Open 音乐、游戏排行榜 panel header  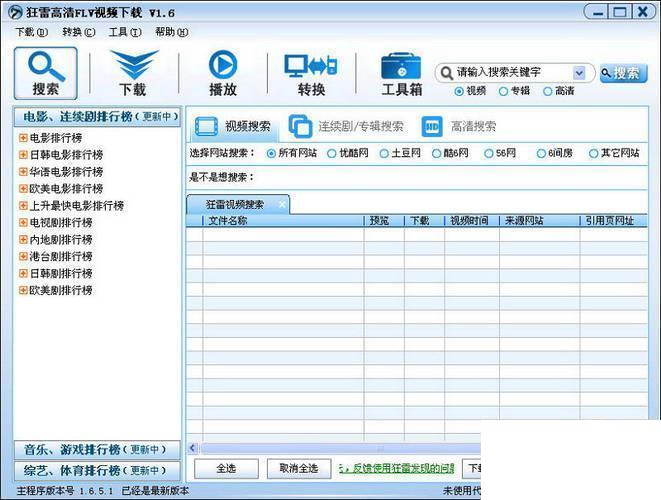coord(97,450)
